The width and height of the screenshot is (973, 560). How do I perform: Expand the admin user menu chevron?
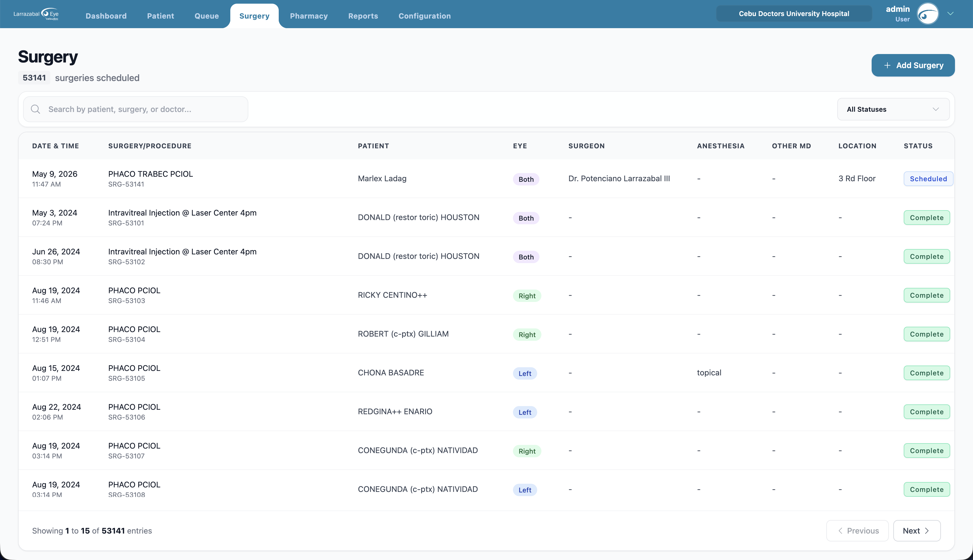950,14
